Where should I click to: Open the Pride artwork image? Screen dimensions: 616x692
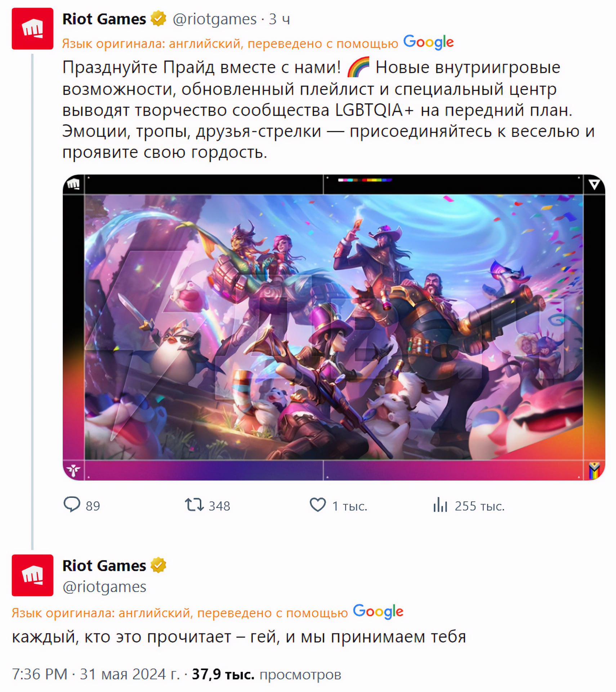(x=334, y=327)
